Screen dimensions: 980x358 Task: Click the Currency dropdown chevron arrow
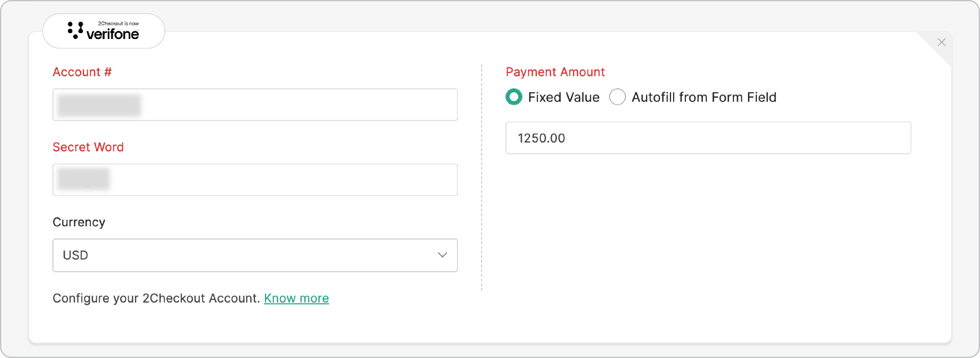tap(442, 255)
